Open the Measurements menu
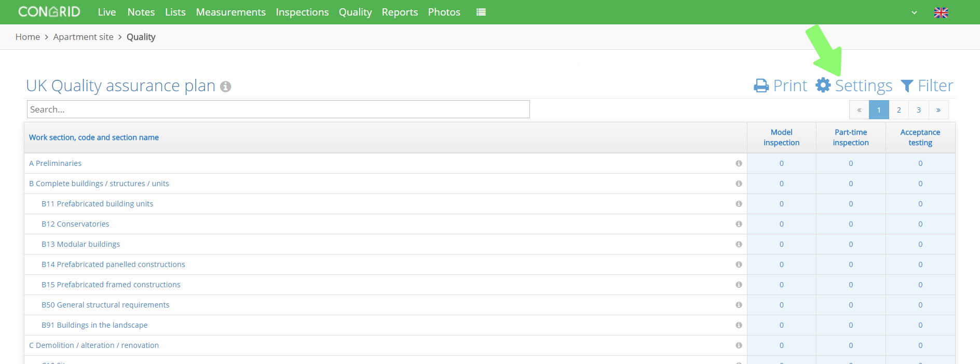The image size is (980, 364). (x=231, y=12)
